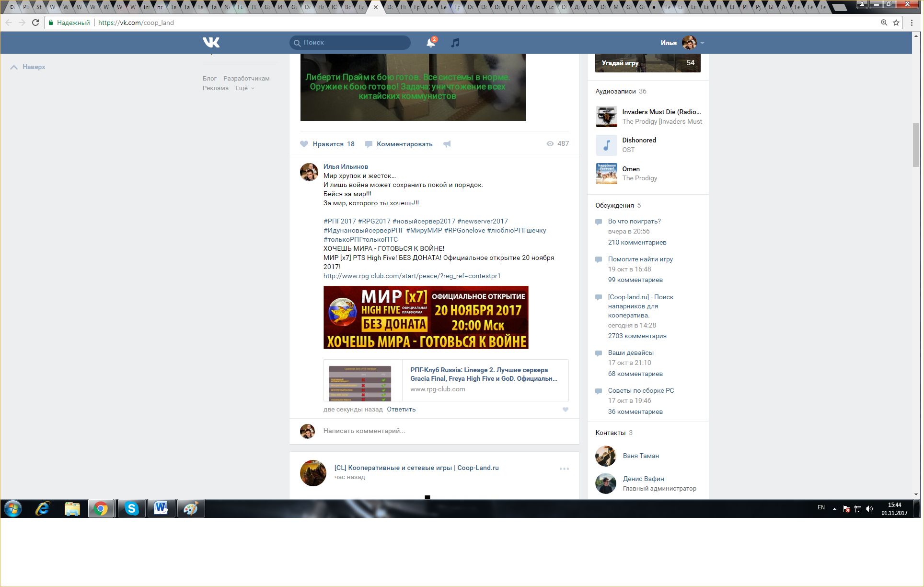Viewport: 924px width, 587px height.
Task: Click the page's vertical scrollbar thumb
Action: click(916, 144)
